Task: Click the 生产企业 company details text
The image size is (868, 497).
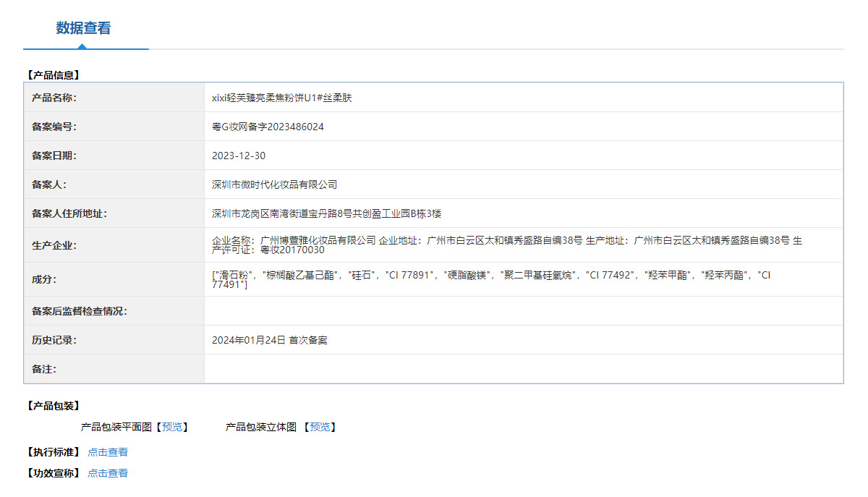Action: [507, 245]
